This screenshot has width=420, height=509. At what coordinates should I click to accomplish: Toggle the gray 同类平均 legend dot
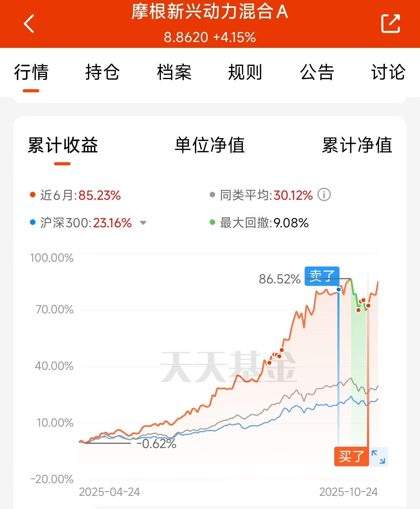click(x=212, y=195)
